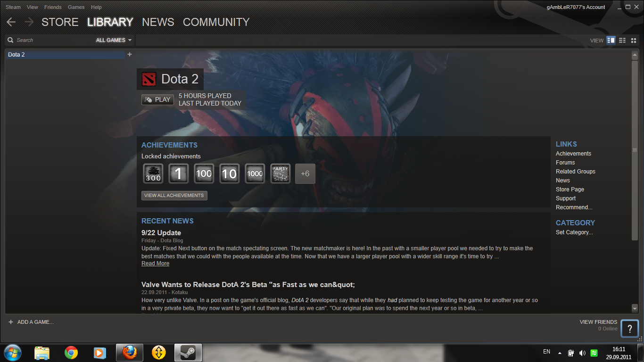The image size is (644, 362).
Task: Open the yellow round taskbar app icon
Action: pyautogui.click(x=159, y=353)
